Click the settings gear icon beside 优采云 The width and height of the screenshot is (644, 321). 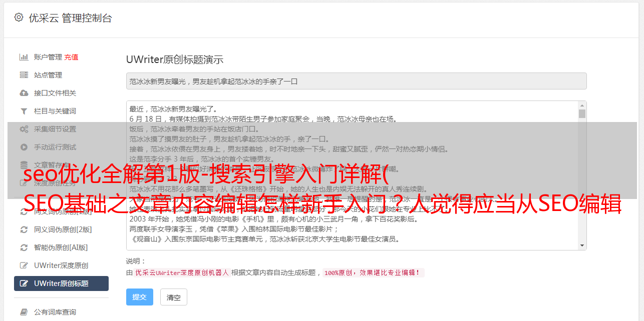[19, 17]
